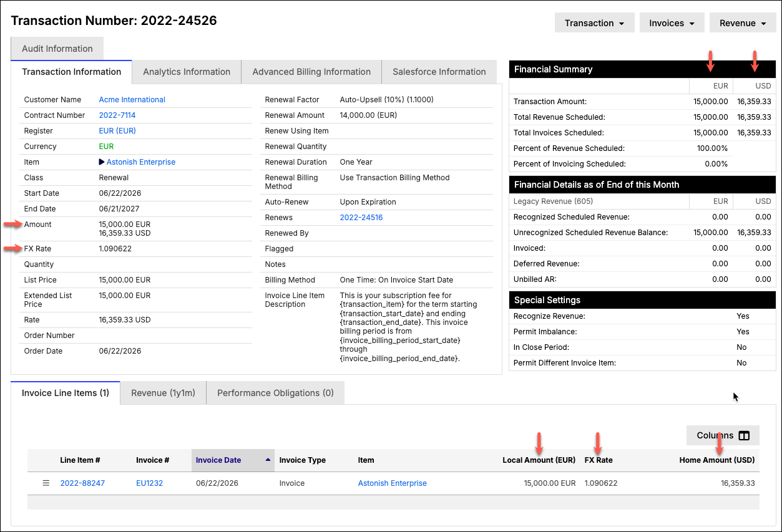Viewport: 782px width, 532px height.
Task: Open line item 2022-88247 link
Action: 82,483
